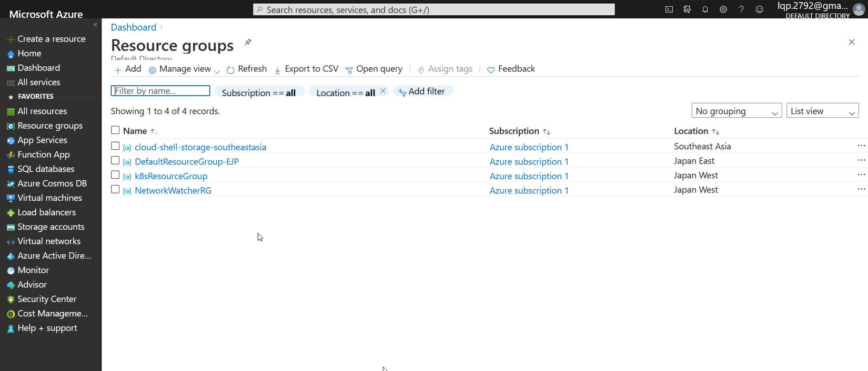Viewport: 868px width, 371px height.
Task: Click the Filter by name field
Action: pos(160,91)
